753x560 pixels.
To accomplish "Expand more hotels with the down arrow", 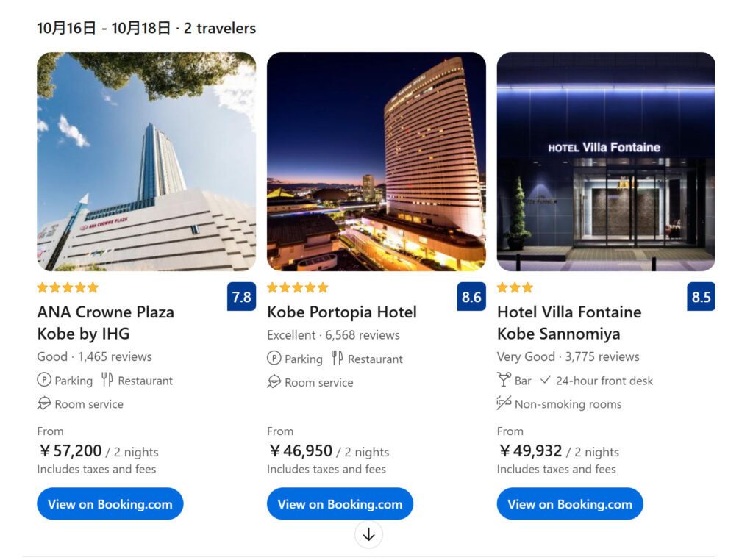I will [x=368, y=535].
